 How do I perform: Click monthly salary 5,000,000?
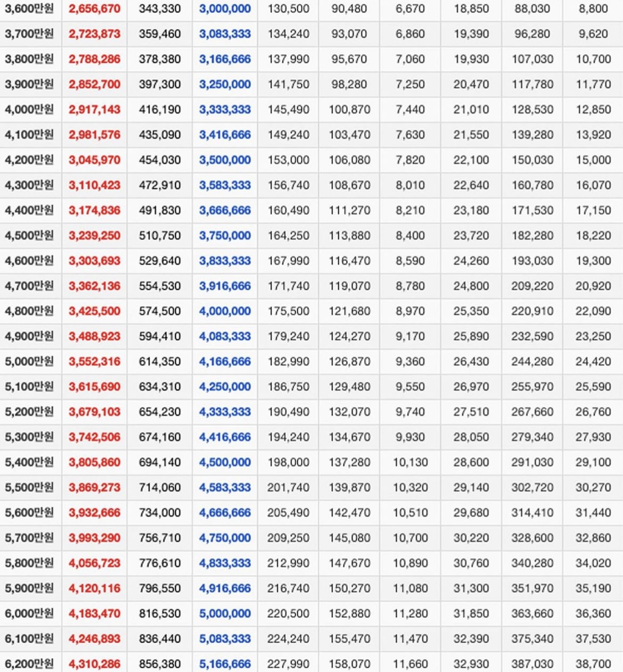coord(225,613)
